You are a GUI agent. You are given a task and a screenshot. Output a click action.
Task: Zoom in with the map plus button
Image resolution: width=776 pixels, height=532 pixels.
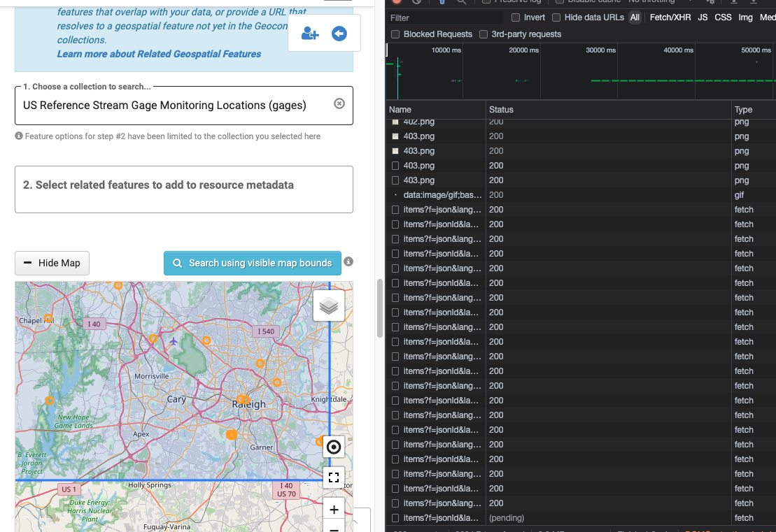(x=334, y=509)
